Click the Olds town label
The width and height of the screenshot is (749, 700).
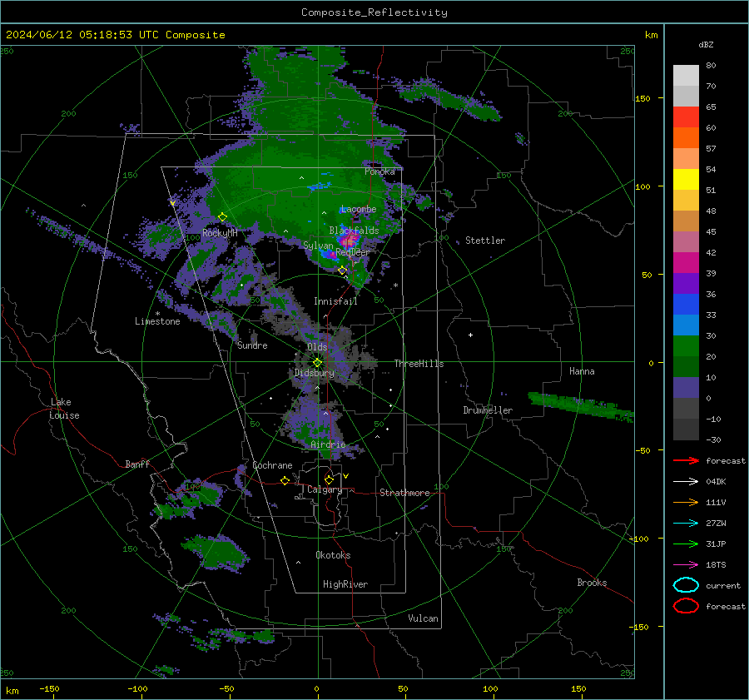[x=317, y=346]
